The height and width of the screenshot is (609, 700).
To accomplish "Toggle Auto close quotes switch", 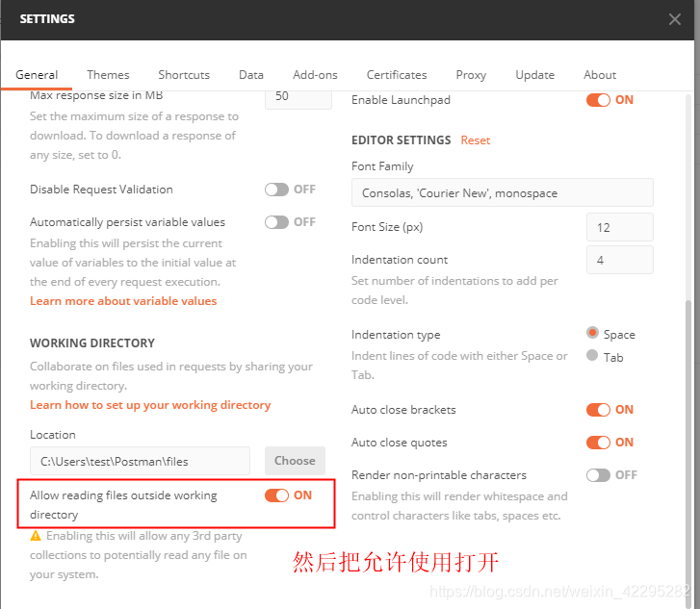I will tap(598, 443).
